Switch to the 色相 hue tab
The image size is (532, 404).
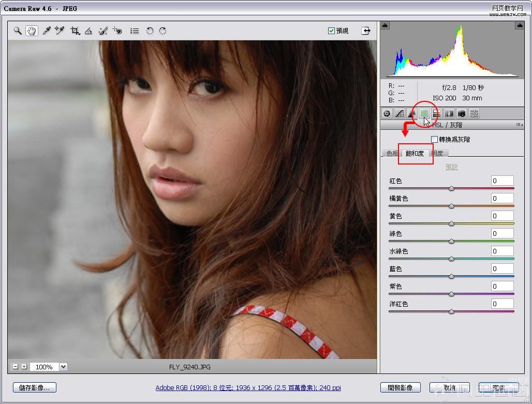(392, 153)
